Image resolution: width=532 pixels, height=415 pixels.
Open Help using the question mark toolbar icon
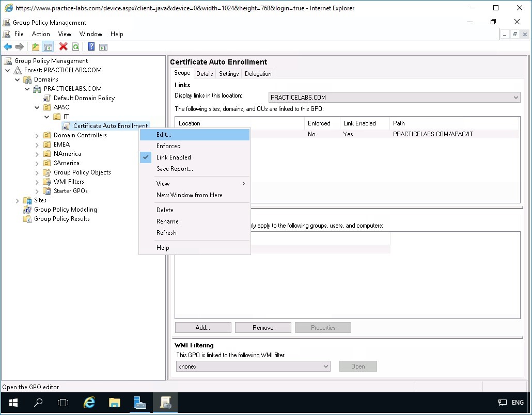pyautogui.click(x=90, y=46)
